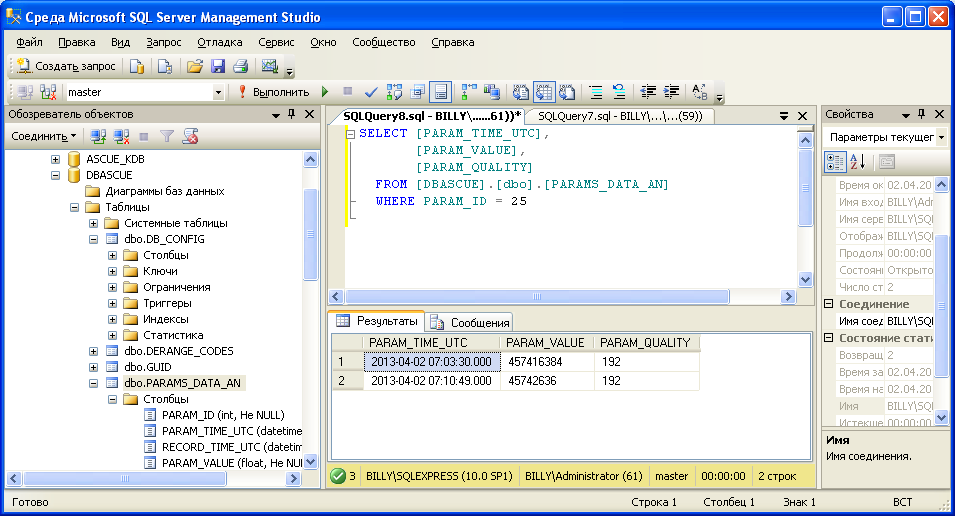955x516 pixels.
Task: Open the Query Options icon
Action: coord(417,92)
